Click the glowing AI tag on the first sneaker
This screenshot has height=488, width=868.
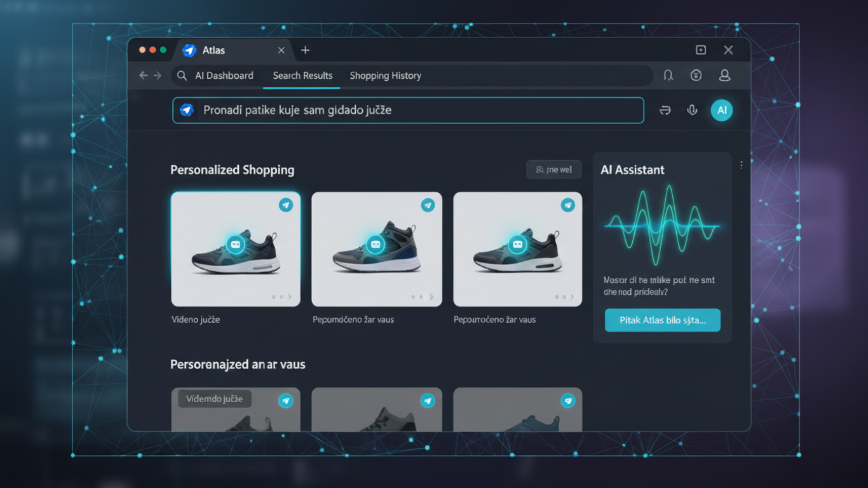coord(236,243)
